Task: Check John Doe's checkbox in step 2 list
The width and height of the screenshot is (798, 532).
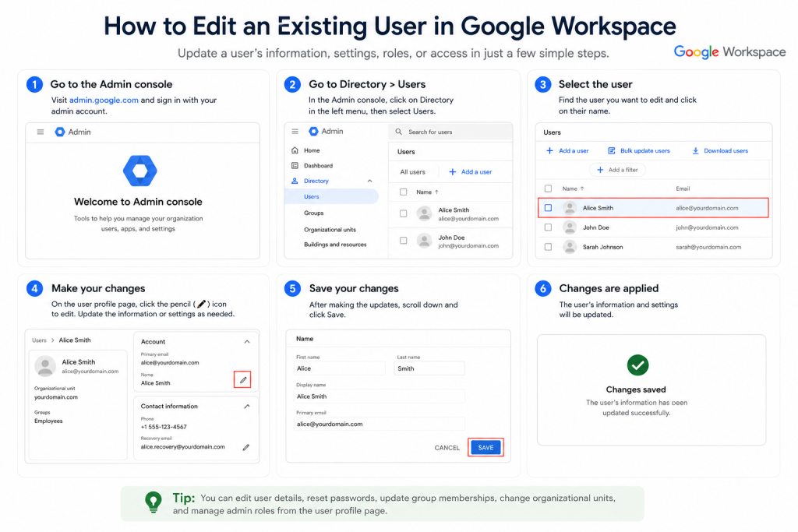Action: (403, 241)
